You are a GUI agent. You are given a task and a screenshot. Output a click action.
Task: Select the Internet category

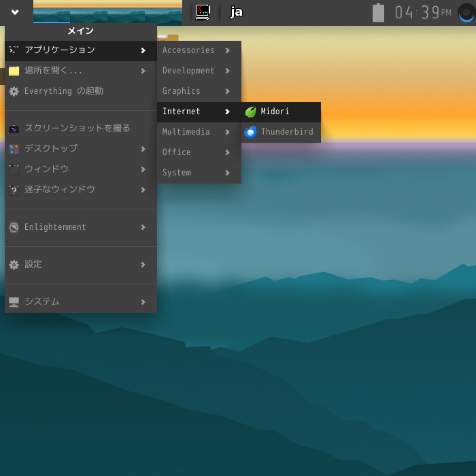199,112
